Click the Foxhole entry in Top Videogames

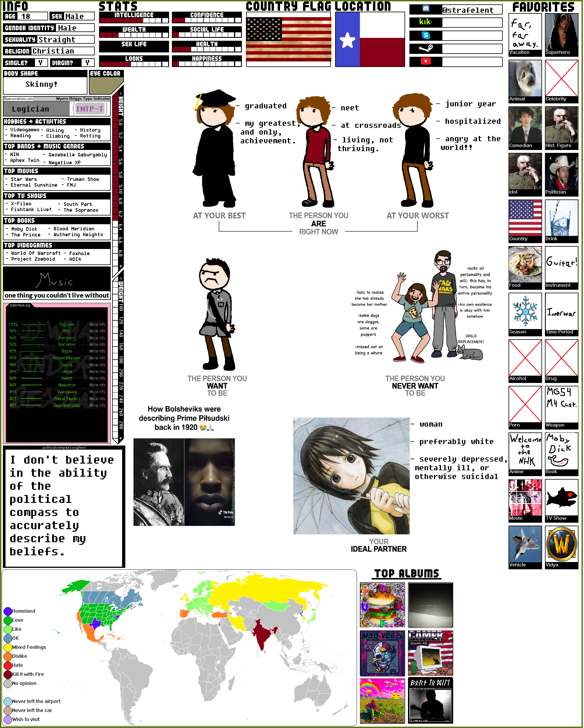[x=80, y=254]
